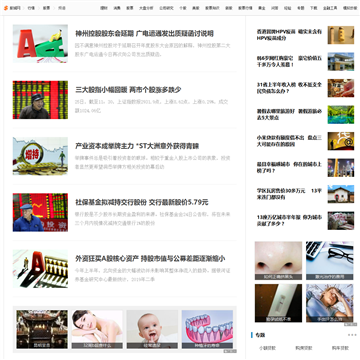
Task: Click the 购车贷款 link under 专题
Action: (x=340, y=348)
